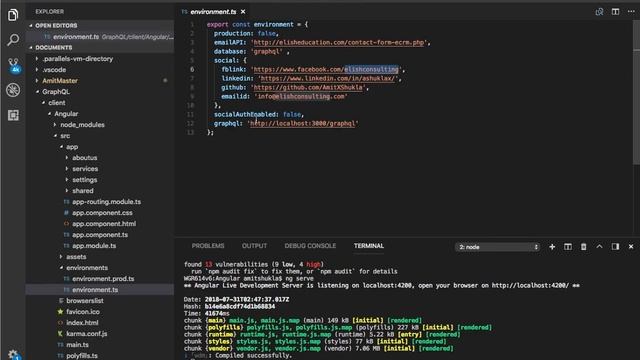Image resolution: width=640 pixels, height=360 pixels.
Task: Select terminal instance dropdown '2: node'
Action: 497,247
